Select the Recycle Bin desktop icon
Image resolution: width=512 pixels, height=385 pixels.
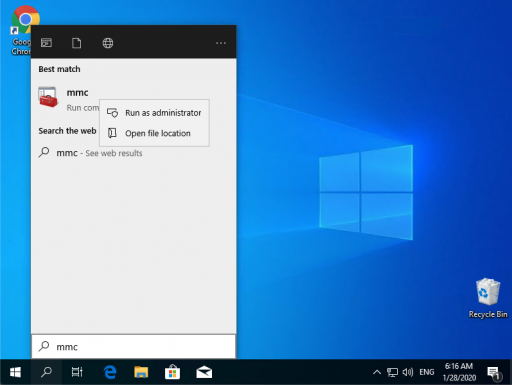pyautogui.click(x=488, y=298)
